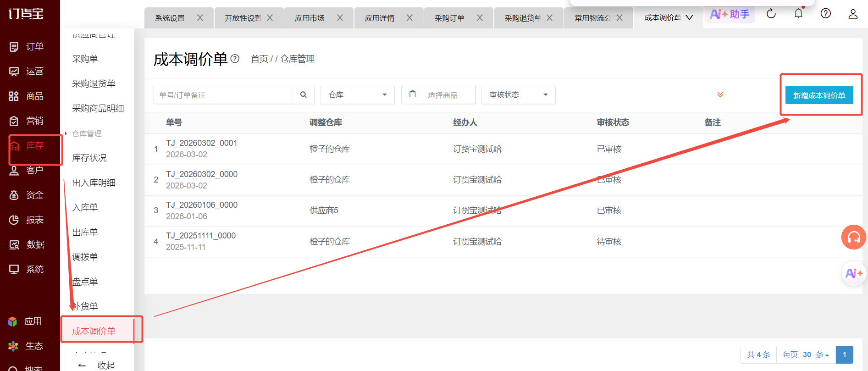Click the refresh icon in top bar

(x=771, y=14)
